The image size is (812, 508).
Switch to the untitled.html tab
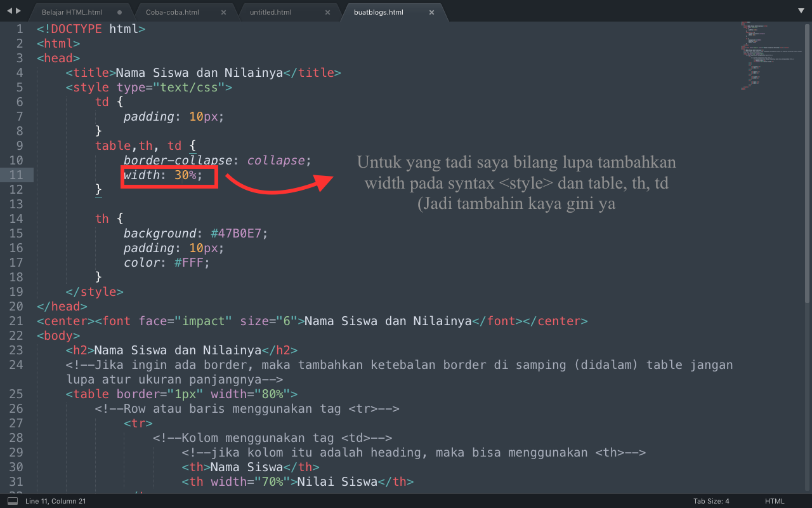tap(272, 12)
